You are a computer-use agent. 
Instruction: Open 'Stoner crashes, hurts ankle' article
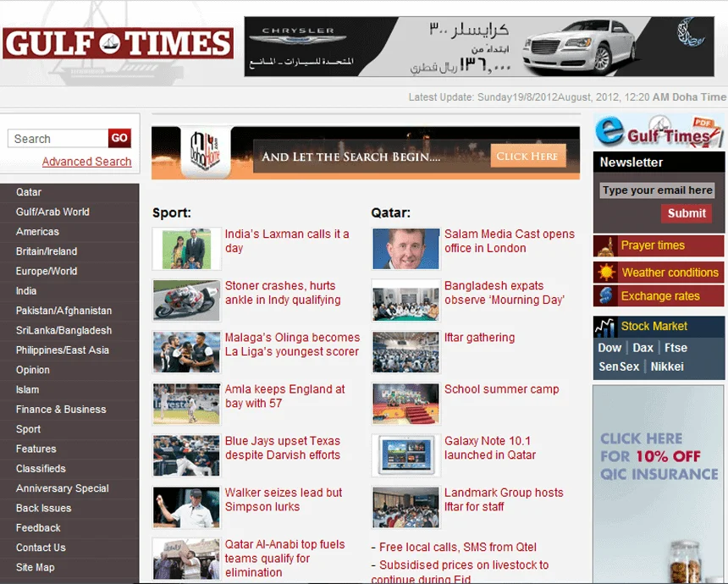click(x=283, y=293)
